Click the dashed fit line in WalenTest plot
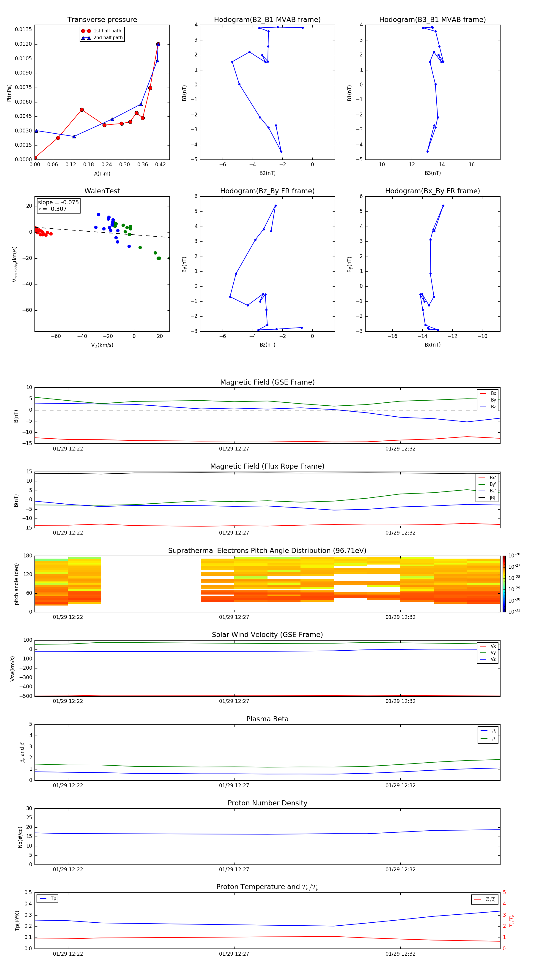The image size is (535, 980). pyautogui.click(x=102, y=233)
